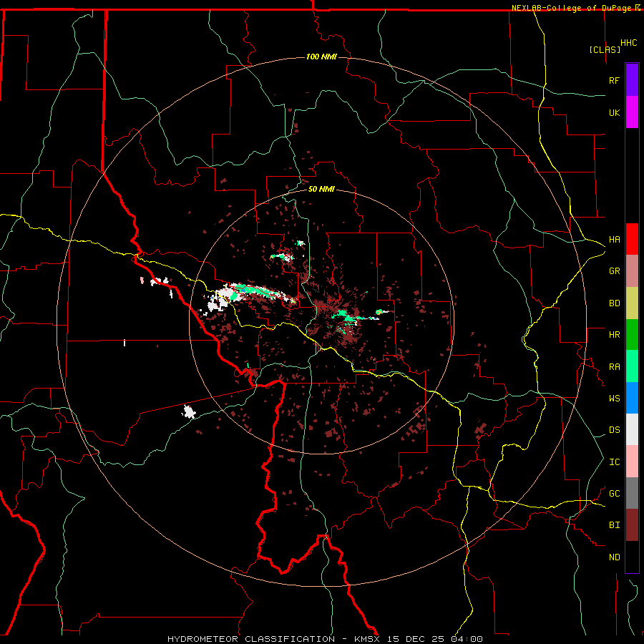Click the "IC" legend label

pyautogui.click(x=614, y=462)
